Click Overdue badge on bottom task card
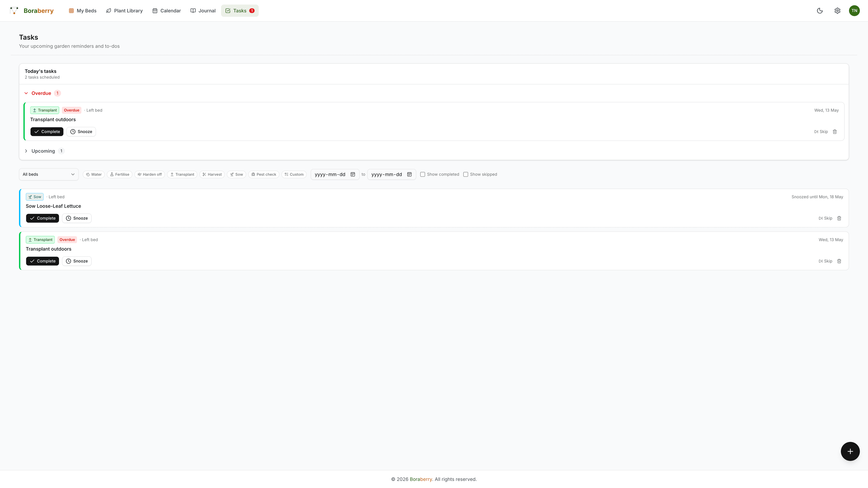 [67, 240]
